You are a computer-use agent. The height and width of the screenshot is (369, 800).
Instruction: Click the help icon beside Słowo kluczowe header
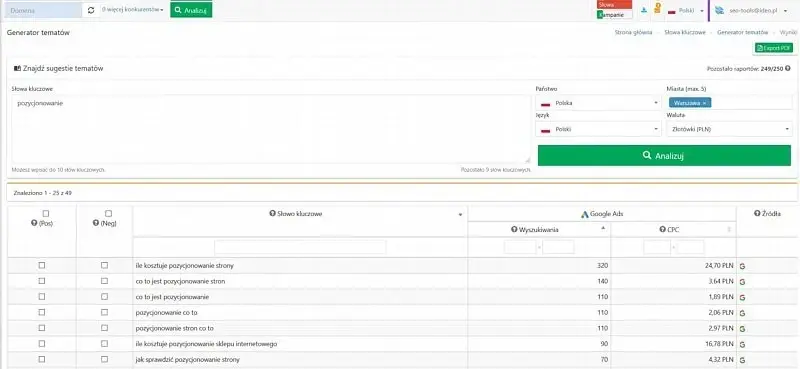tap(272, 214)
